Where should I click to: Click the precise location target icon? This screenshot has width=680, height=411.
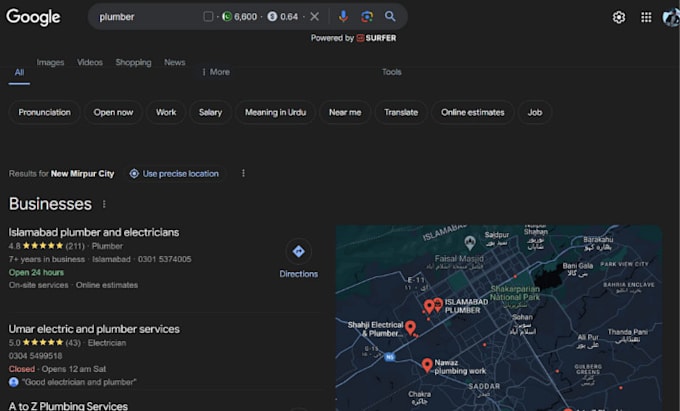tap(134, 174)
